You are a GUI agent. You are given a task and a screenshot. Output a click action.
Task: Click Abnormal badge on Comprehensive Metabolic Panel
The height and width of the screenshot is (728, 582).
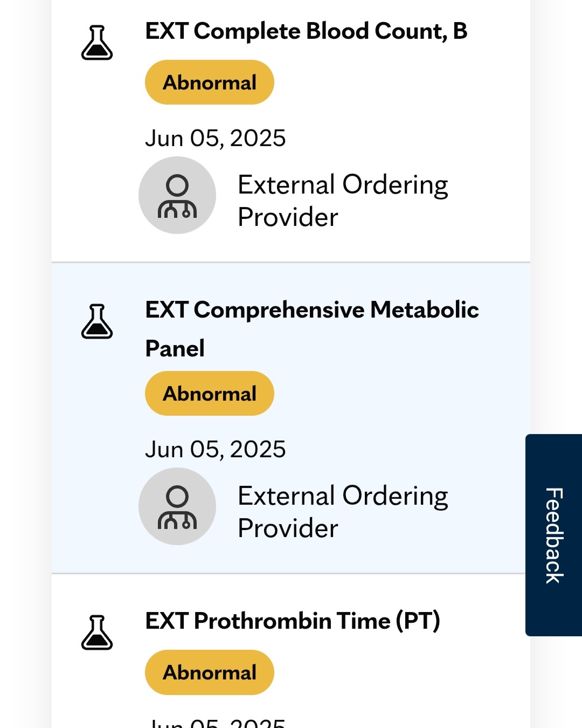click(210, 394)
